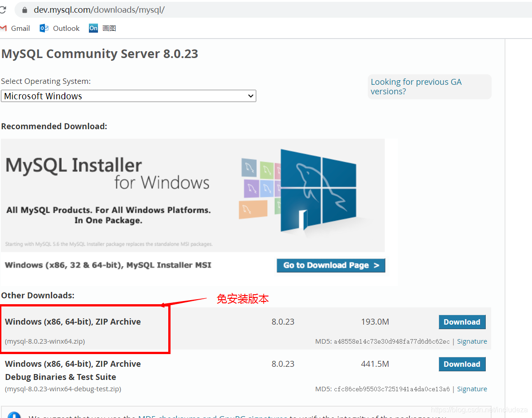Open the On bookmark with Chinese label
The width and height of the screenshot is (532, 418).
102,28
